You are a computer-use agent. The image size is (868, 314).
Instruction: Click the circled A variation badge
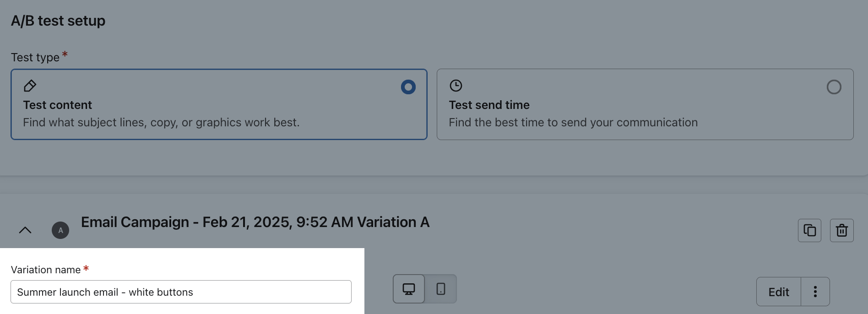pyautogui.click(x=60, y=230)
